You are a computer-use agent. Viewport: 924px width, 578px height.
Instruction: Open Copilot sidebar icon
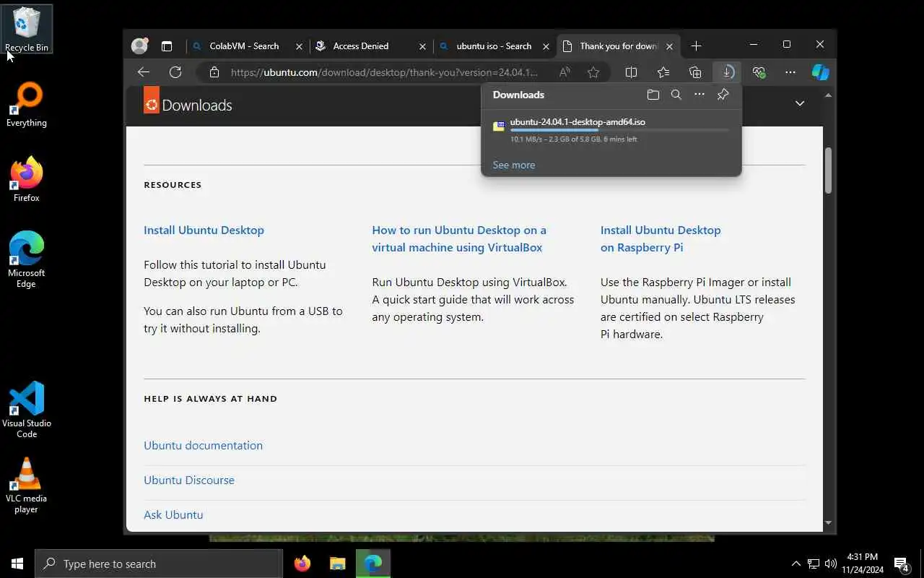tap(821, 72)
